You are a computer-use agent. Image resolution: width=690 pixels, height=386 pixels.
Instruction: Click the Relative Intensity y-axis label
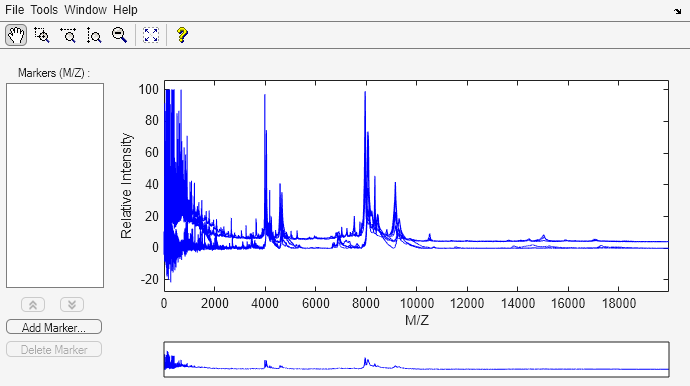pyautogui.click(x=126, y=186)
